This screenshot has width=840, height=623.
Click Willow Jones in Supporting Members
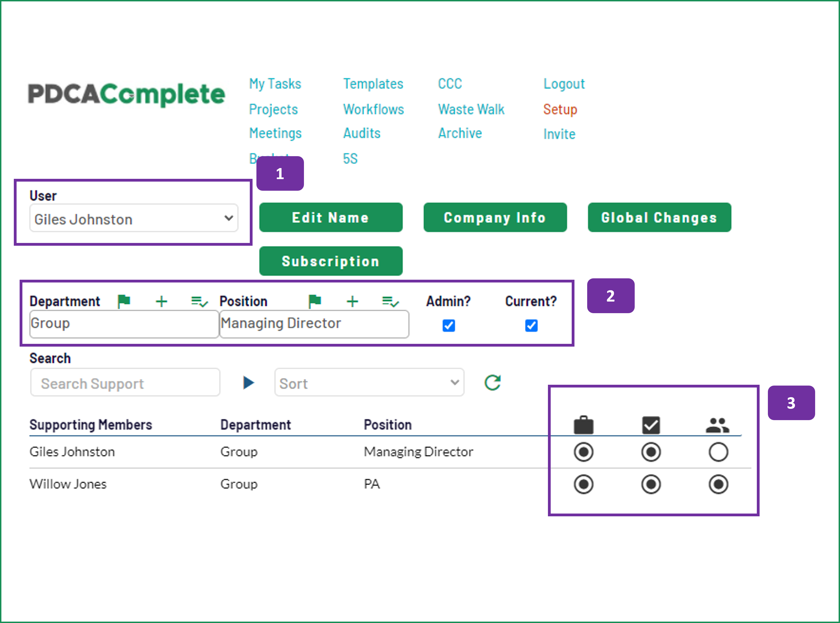(68, 484)
